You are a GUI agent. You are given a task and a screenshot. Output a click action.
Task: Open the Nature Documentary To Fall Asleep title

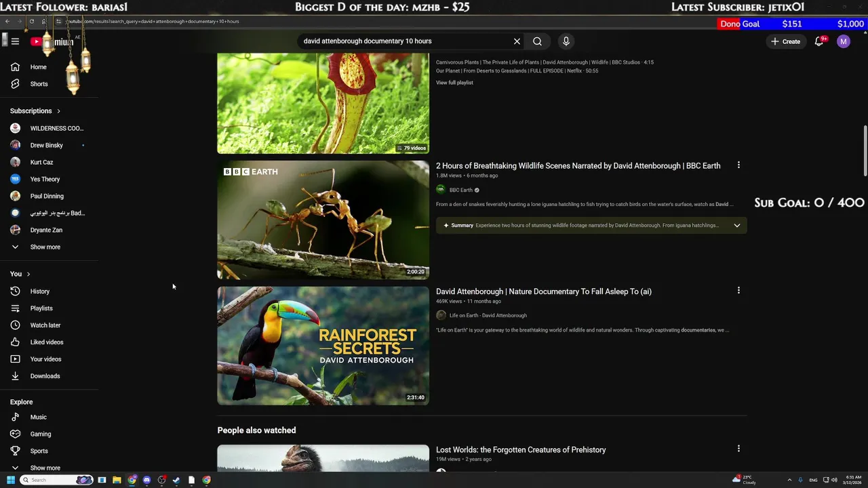pos(544,291)
